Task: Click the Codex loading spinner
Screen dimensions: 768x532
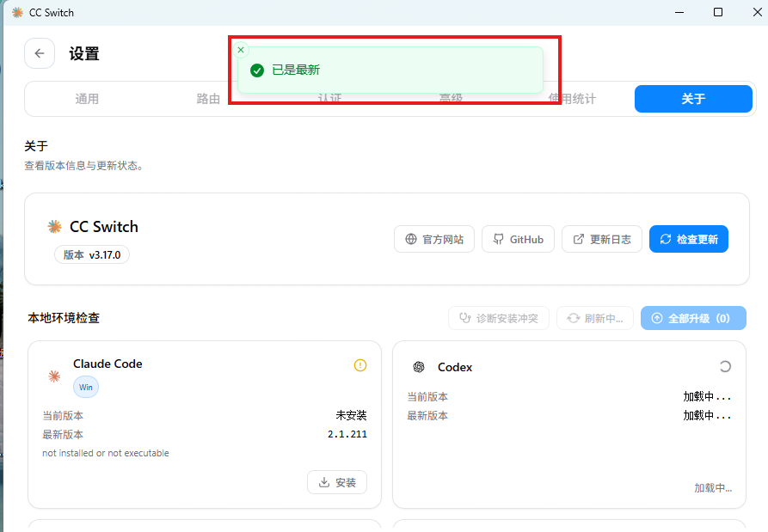Action: pos(725,367)
